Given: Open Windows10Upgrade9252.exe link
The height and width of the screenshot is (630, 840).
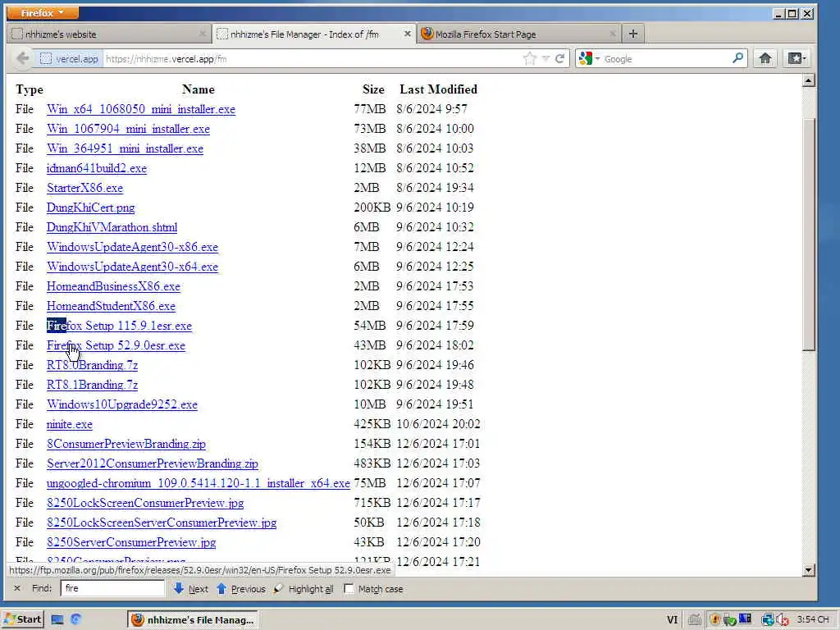Looking at the screenshot, I should (x=121, y=404).
